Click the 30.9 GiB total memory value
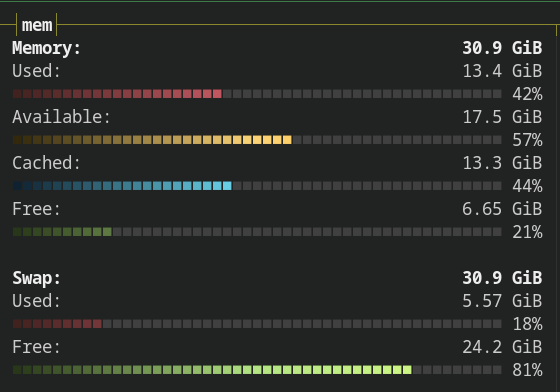This screenshot has width=560, height=392. pyautogui.click(x=502, y=47)
